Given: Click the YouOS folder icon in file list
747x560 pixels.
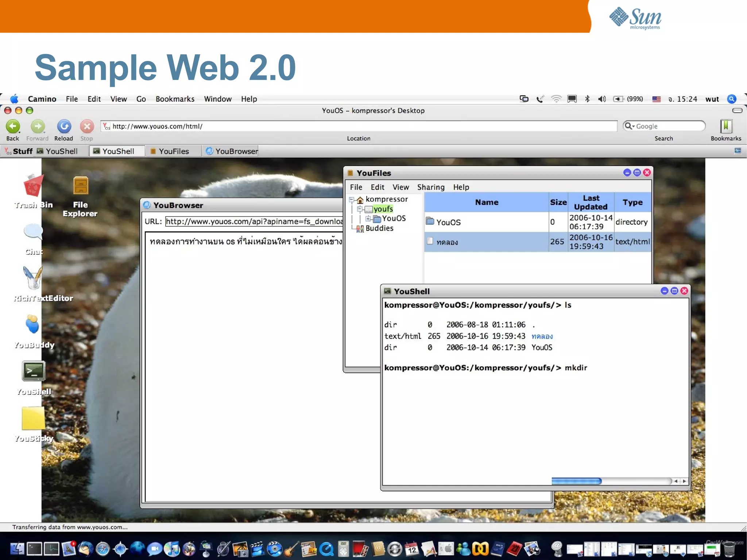Looking at the screenshot, I should [430, 221].
